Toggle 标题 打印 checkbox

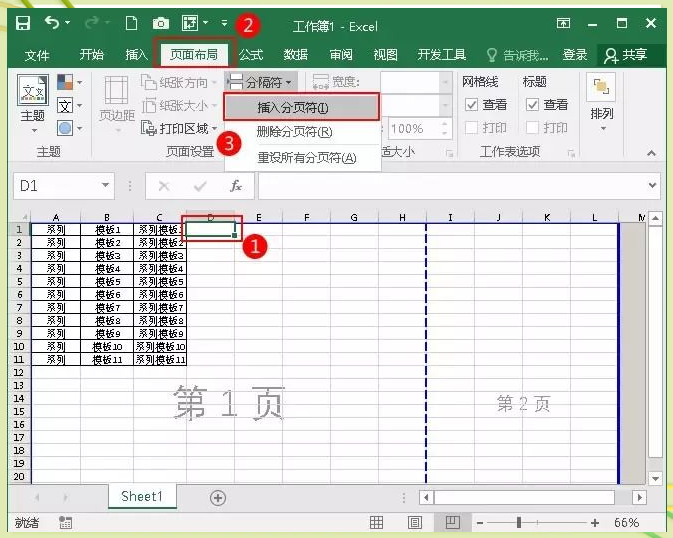(532, 128)
